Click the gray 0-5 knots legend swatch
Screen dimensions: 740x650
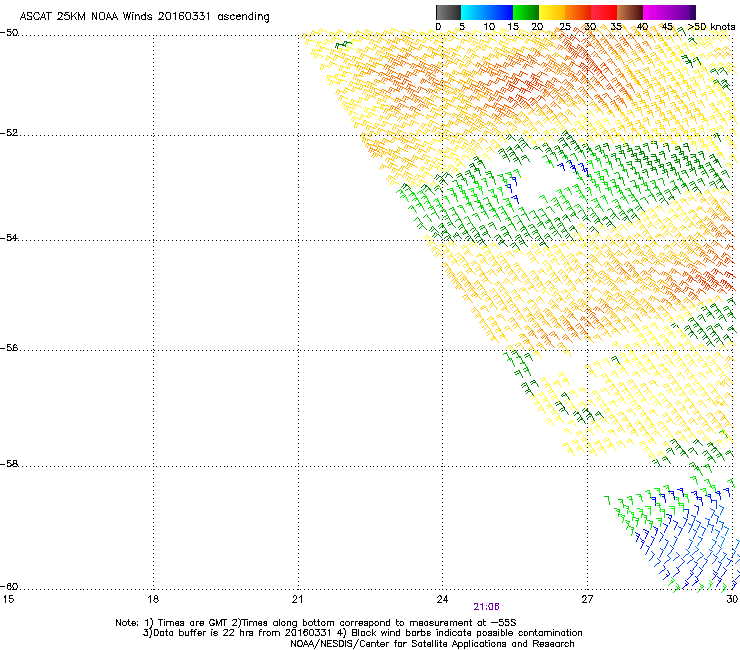pyautogui.click(x=448, y=12)
